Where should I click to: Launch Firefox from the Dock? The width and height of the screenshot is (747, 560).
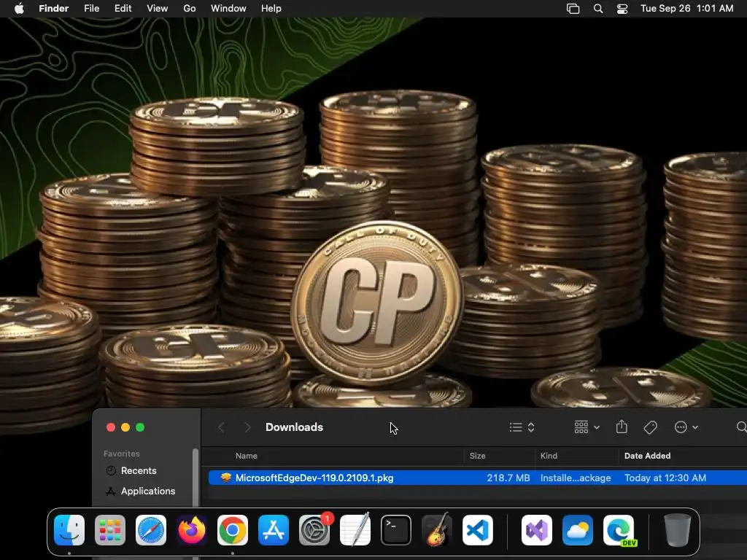pyautogui.click(x=192, y=529)
